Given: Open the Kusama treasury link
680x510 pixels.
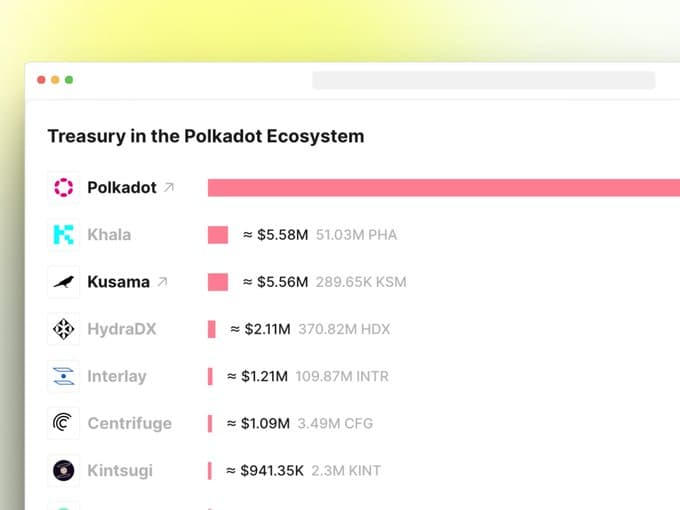Looking at the screenshot, I should point(118,282).
